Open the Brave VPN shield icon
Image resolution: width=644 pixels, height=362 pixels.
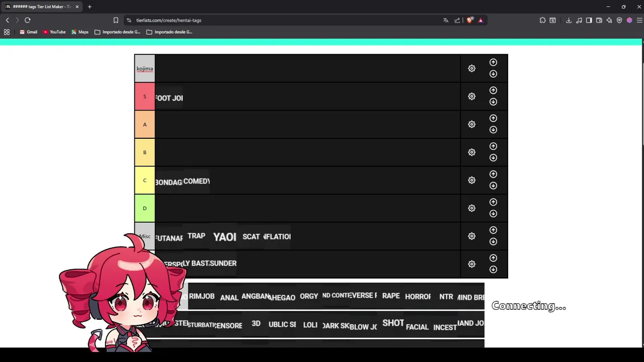(619, 20)
